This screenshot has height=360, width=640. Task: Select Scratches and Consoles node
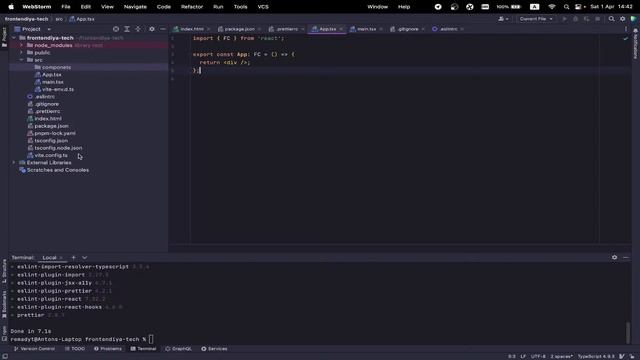click(58, 170)
